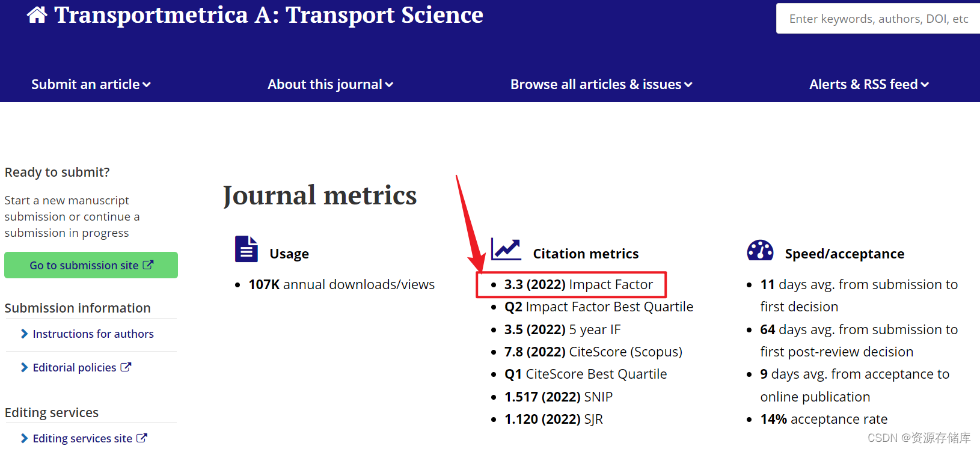Screen dimensions: 980x449
Task: Click the arrow icon beside Editorial policies
Action: (24, 367)
